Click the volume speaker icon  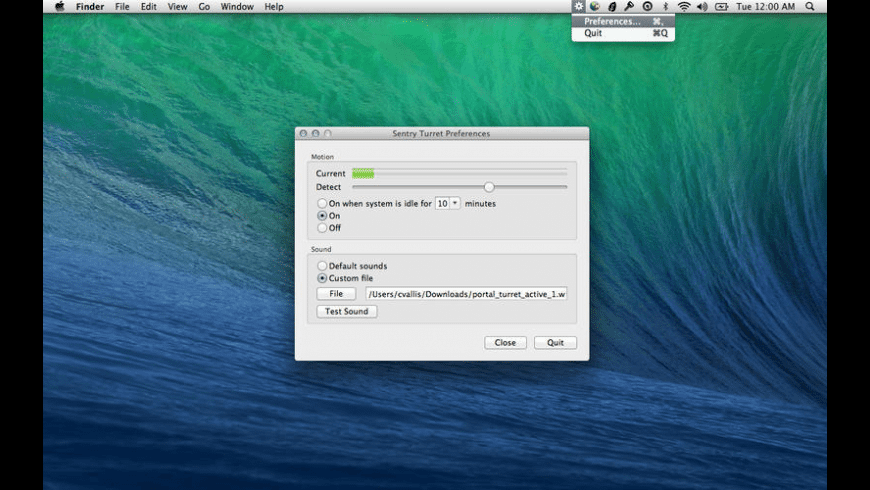702,7
